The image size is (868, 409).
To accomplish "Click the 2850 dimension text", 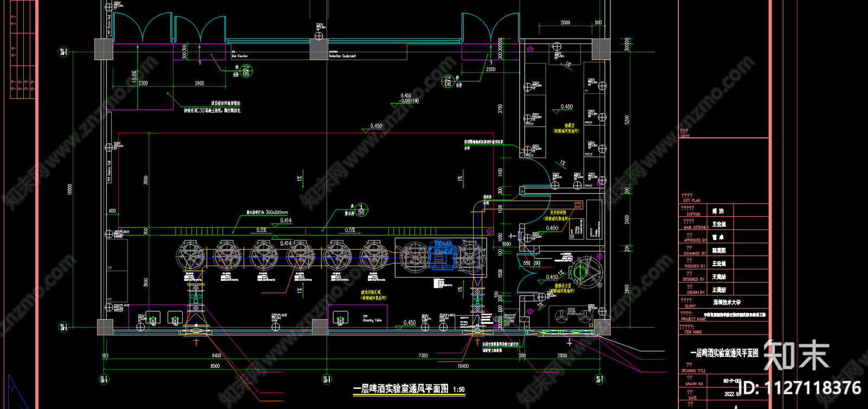I will [x=562, y=356].
